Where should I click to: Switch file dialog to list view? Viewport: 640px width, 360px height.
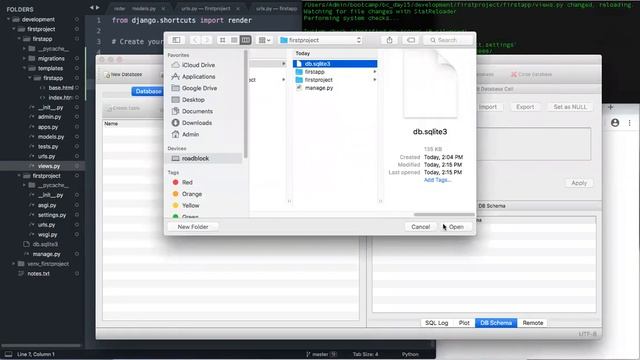234,40
